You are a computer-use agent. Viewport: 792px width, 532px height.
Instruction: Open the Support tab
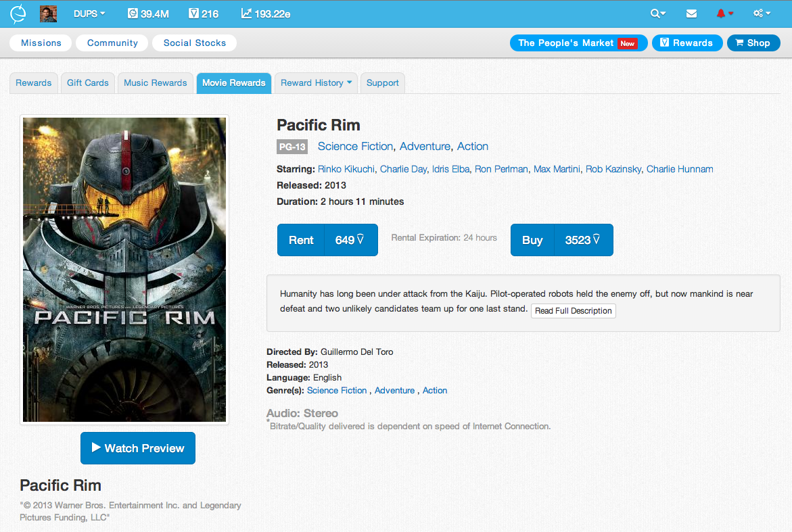[x=382, y=83]
